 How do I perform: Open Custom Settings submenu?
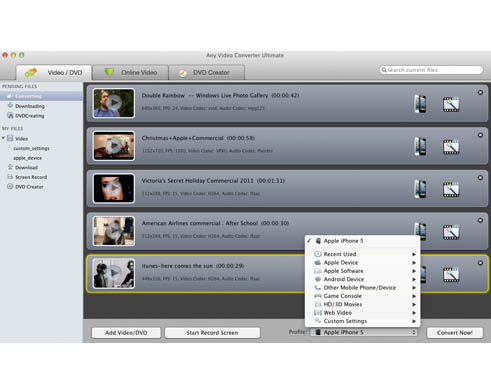coord(363,321)
